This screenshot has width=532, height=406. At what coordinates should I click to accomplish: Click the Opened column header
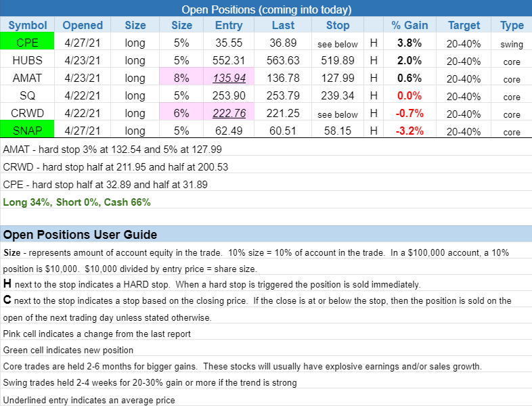(83, 25)
